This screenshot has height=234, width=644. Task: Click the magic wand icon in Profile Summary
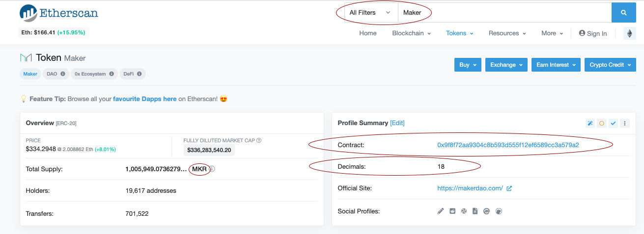click(x=590, y=123)
